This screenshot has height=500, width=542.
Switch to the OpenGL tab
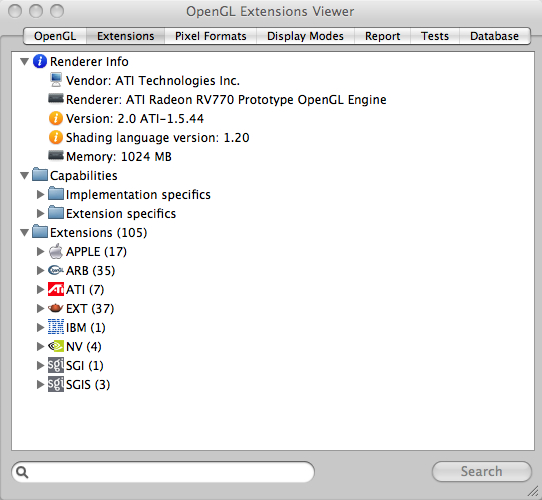pos(55,36)
